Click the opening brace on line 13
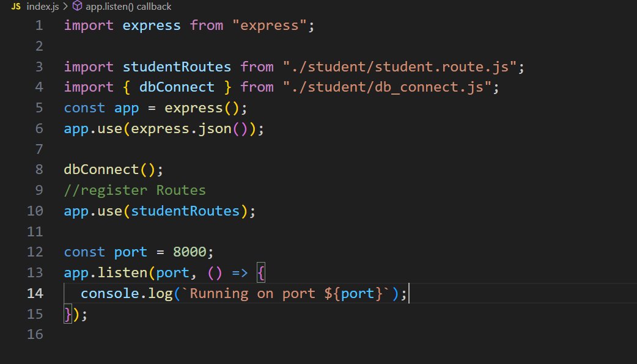 [x=261, y=273]
